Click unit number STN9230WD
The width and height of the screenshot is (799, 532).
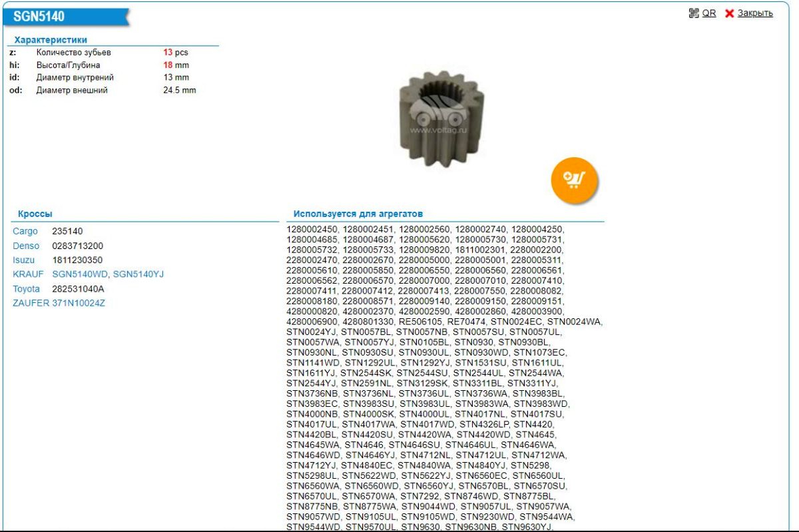(488, 517)
